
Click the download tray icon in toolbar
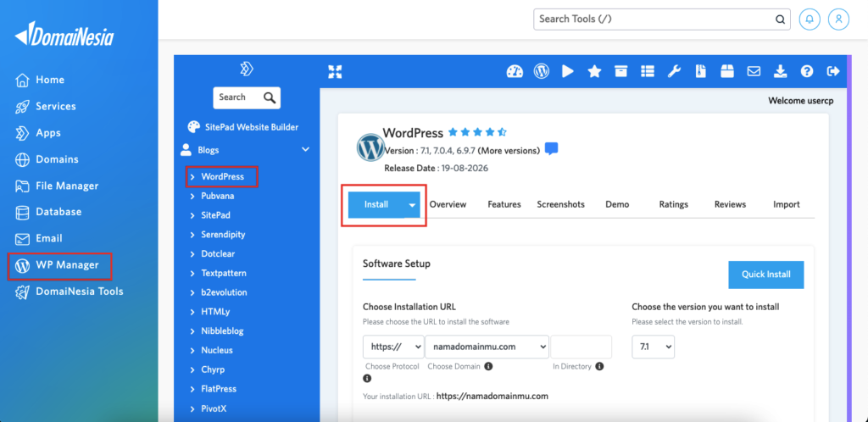coord(781,71)
